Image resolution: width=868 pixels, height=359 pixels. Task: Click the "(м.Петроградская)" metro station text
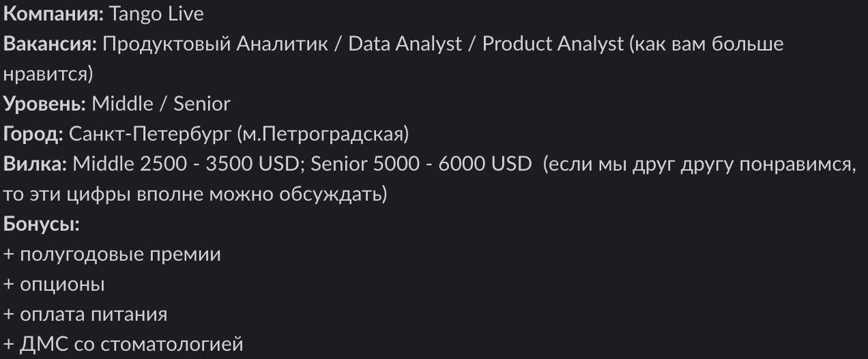click(323, 134)
